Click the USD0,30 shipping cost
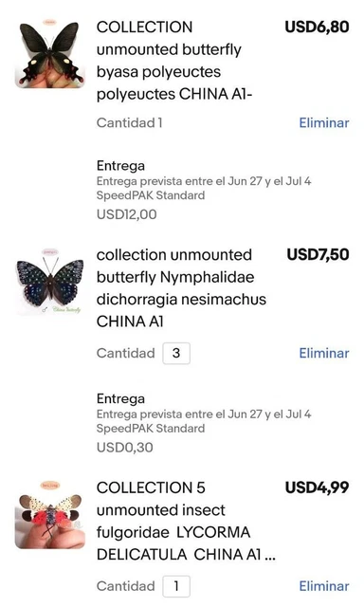Image resolution: width=364 pixels, height=607 pixels. pos(124,447)
